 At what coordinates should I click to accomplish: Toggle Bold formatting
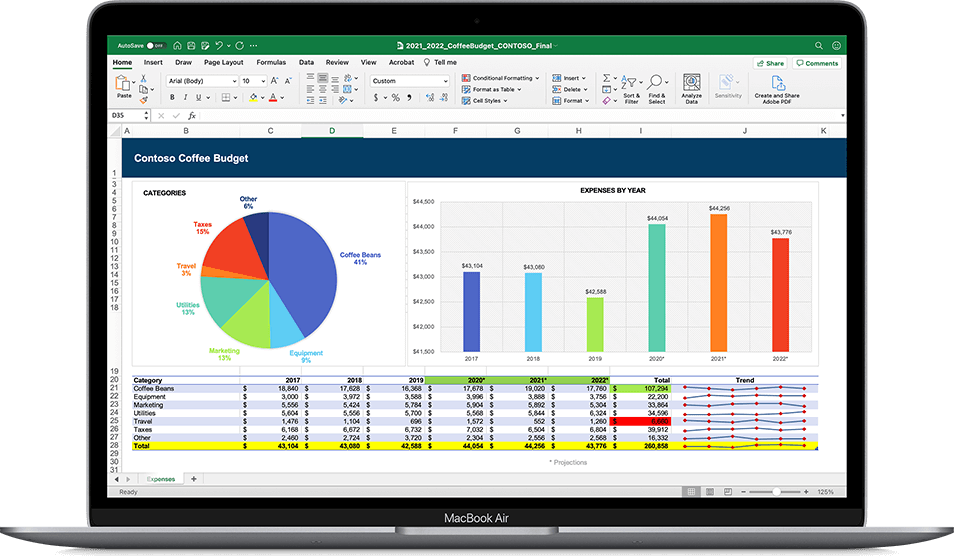tap(172, 97)
